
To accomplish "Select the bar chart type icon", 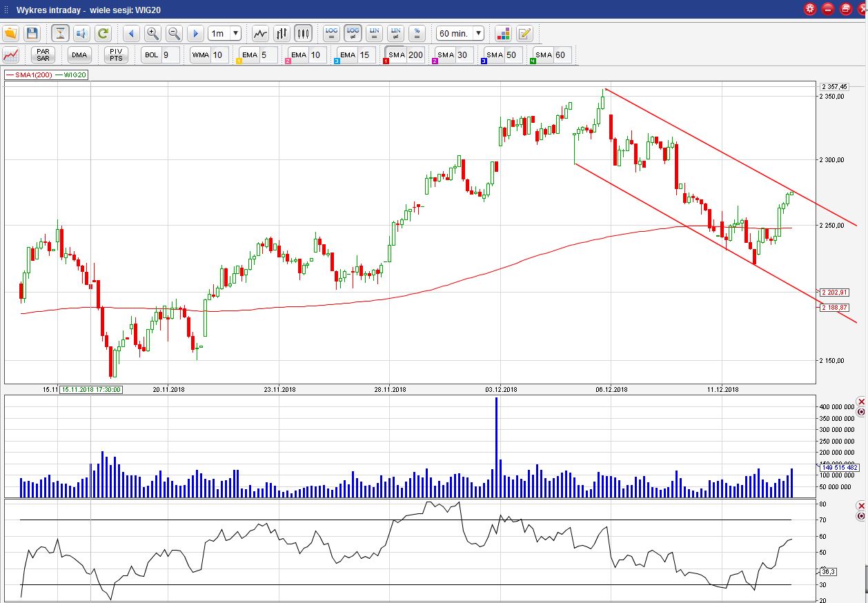I will 282,33.
